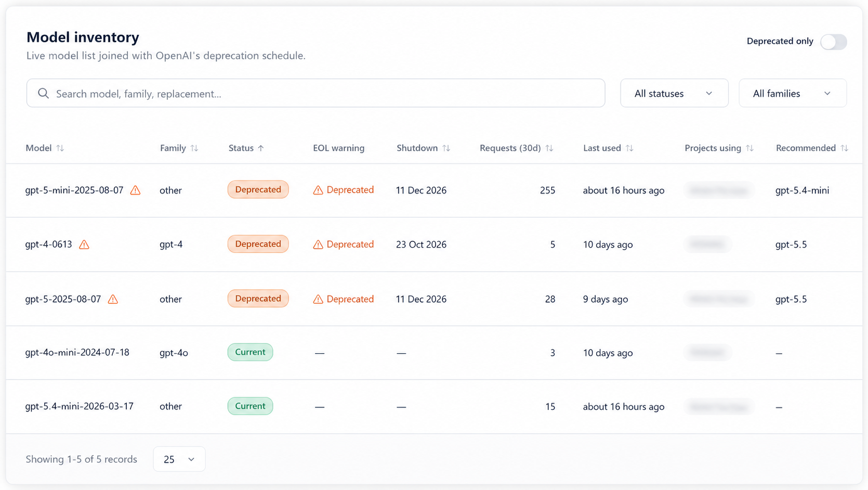Screen dimensions: 868x490
Task: Focus the search model input field
Action: [x=315, y=93]
